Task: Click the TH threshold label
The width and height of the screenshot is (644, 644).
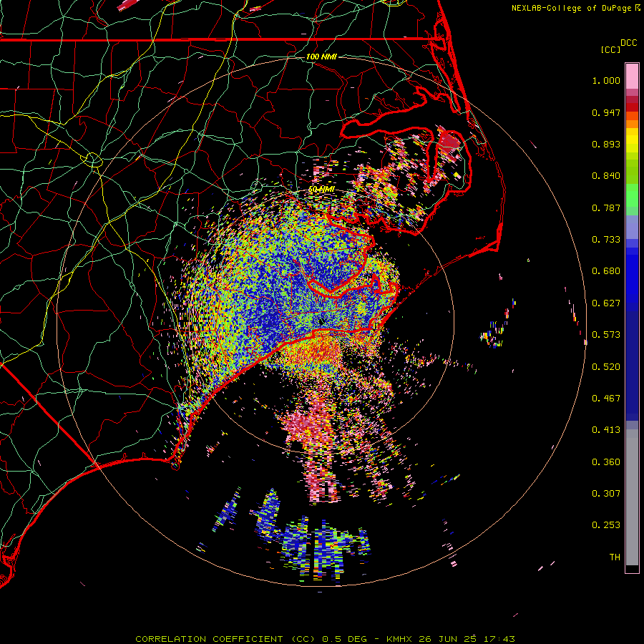Action: coord(615,557)
